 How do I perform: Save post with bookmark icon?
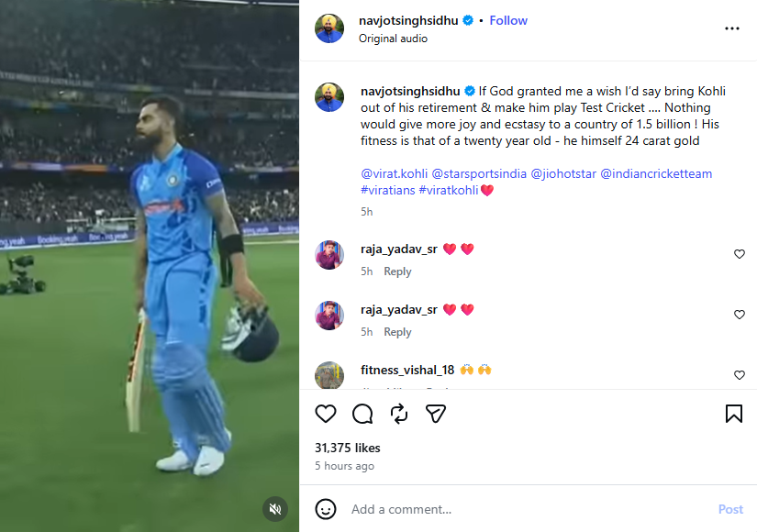coord(734,414)
